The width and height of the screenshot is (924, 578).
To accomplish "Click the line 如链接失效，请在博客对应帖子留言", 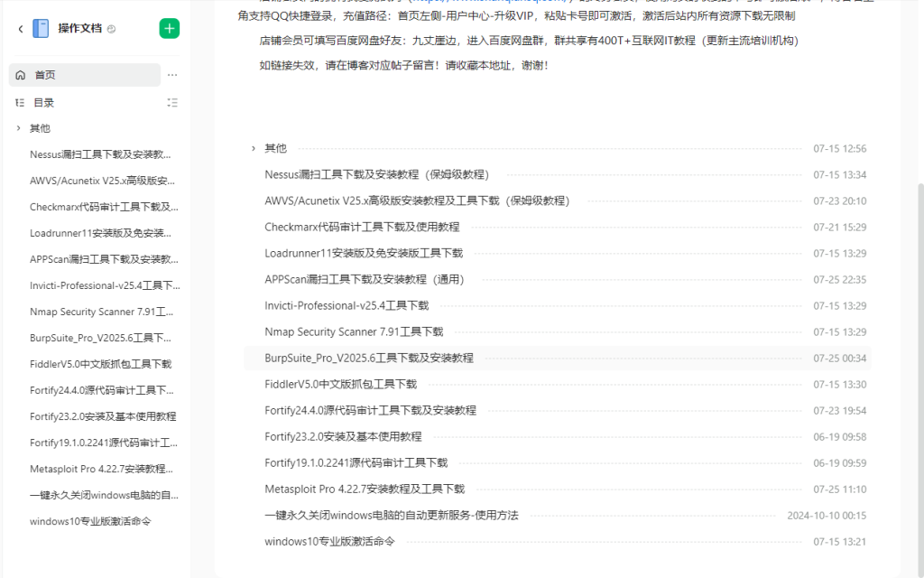I will (403, 65).
